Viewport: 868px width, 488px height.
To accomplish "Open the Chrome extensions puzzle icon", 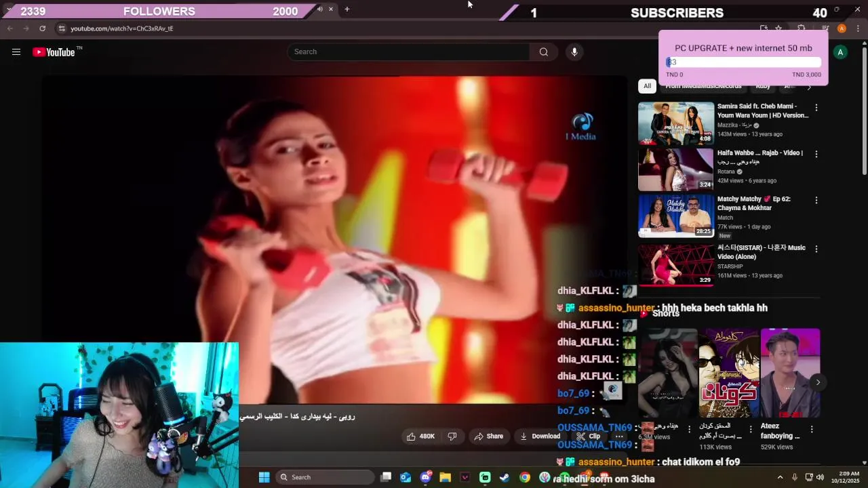I will pyautogui.click(x=801, y=28).
